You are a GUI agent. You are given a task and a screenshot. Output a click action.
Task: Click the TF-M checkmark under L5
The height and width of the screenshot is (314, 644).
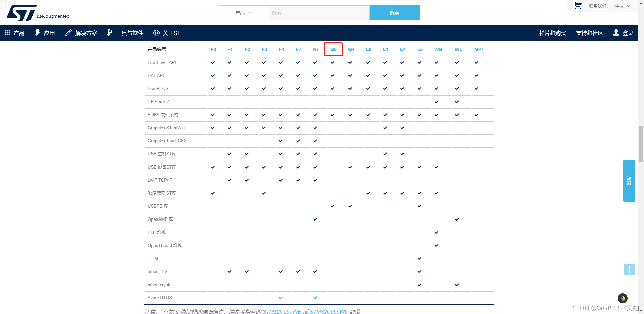[420, 258]
